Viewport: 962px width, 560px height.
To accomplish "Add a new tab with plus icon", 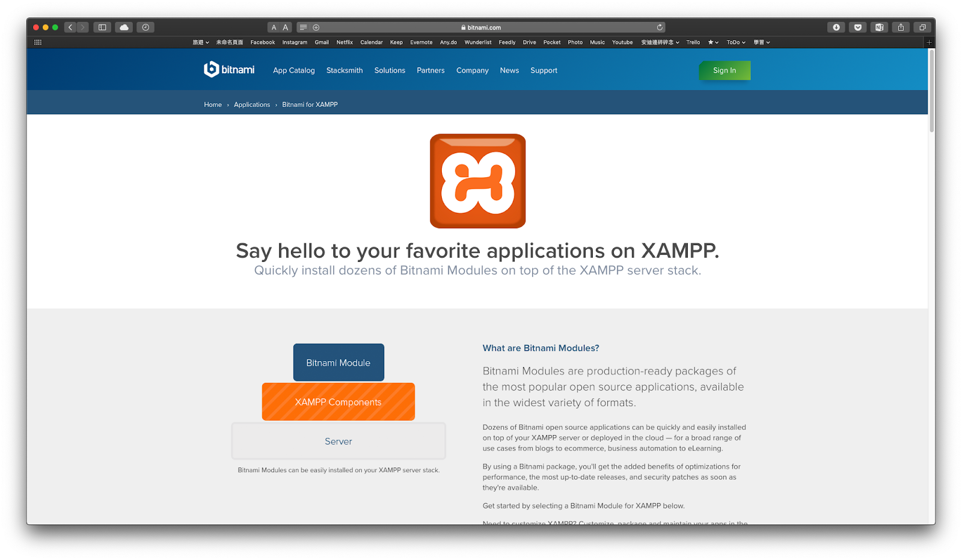I will [929, 42].
